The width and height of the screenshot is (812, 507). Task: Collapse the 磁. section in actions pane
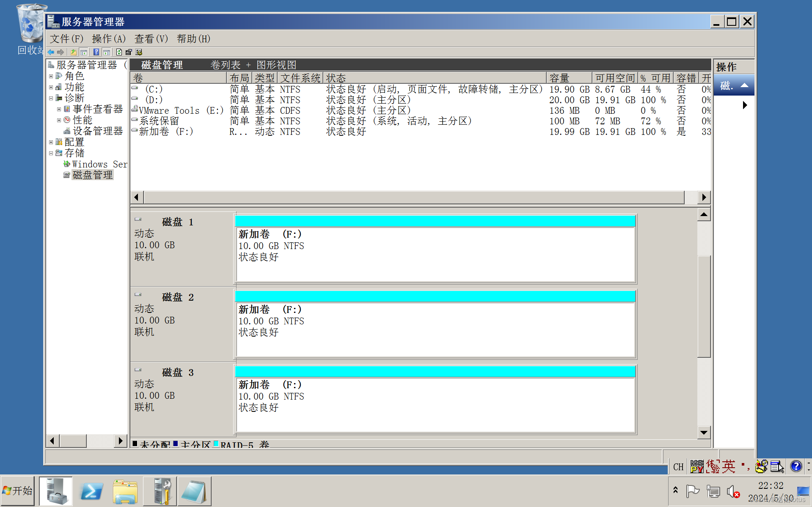point(744,85)
